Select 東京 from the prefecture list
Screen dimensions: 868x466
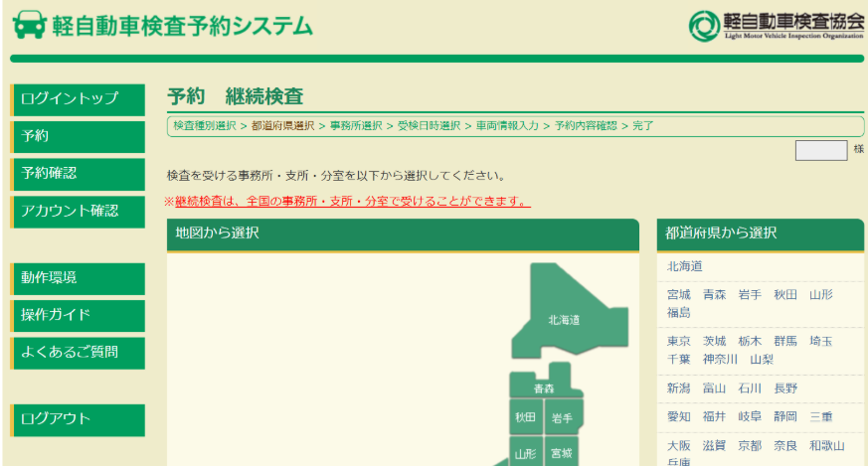679,341
